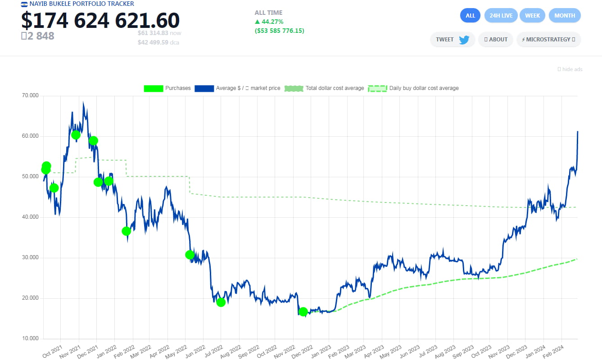The image size is (602, 364).
Task: Select the WEEK time range
Action: pos(532,16)
